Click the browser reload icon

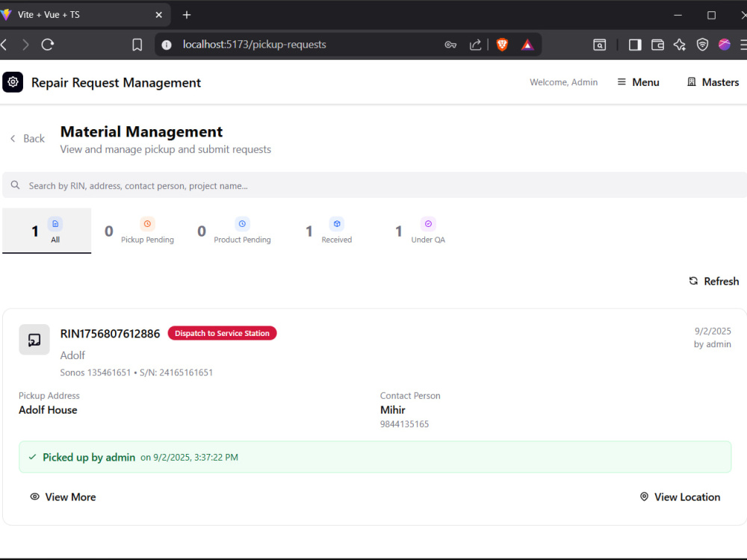[x=48, y=45]
